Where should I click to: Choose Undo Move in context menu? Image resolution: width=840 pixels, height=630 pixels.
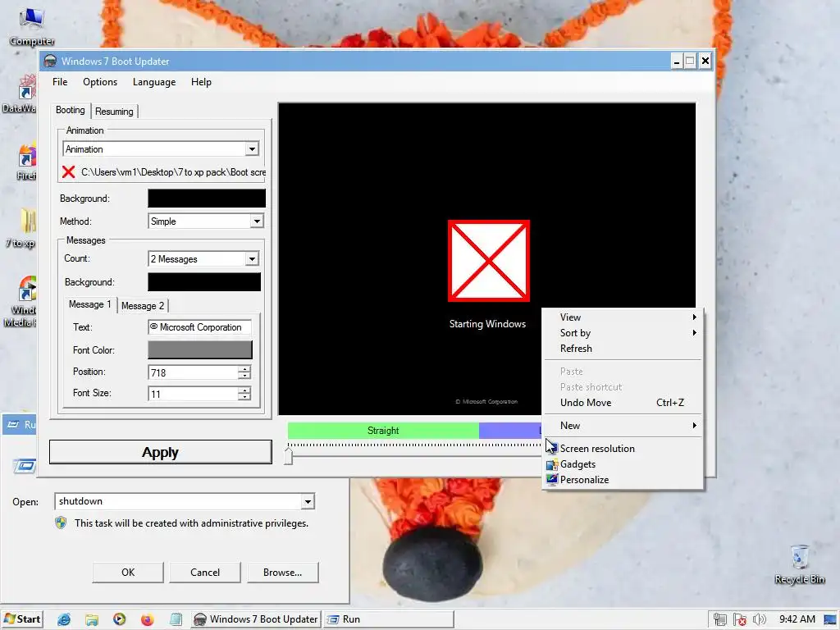click(x=623, y=402)
